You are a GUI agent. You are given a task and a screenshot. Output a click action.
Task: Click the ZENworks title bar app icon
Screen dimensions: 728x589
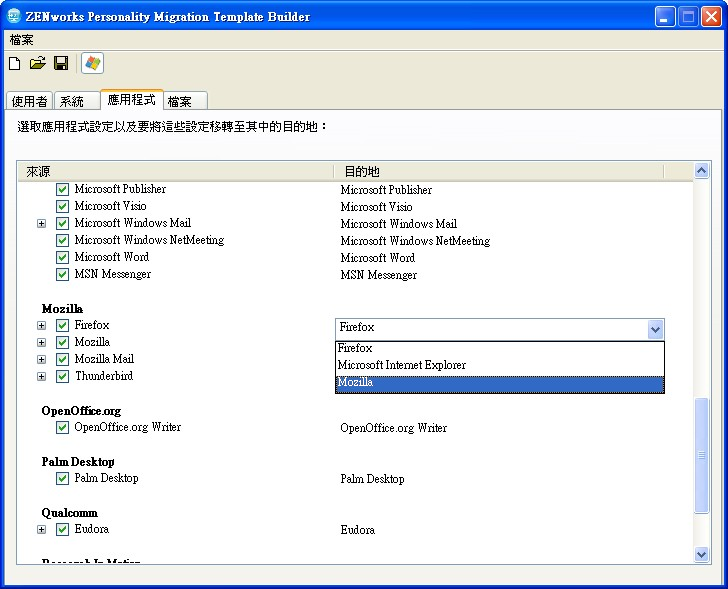click(x=14, y=16)
